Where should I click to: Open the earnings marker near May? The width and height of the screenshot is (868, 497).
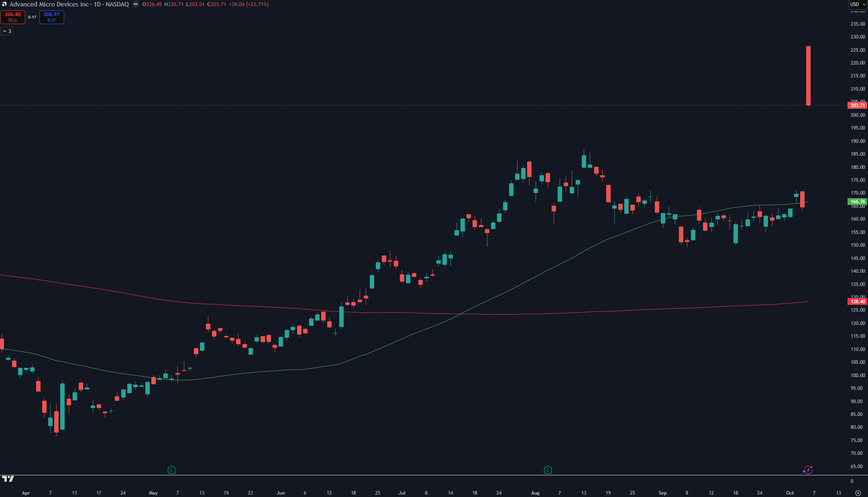(171, 470)
